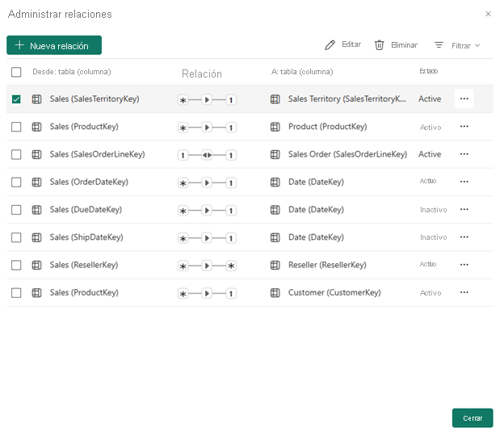Click table icon beside Reseller (ResellerKey)
This screenshot has height=436, width=504.
(275, 265)
